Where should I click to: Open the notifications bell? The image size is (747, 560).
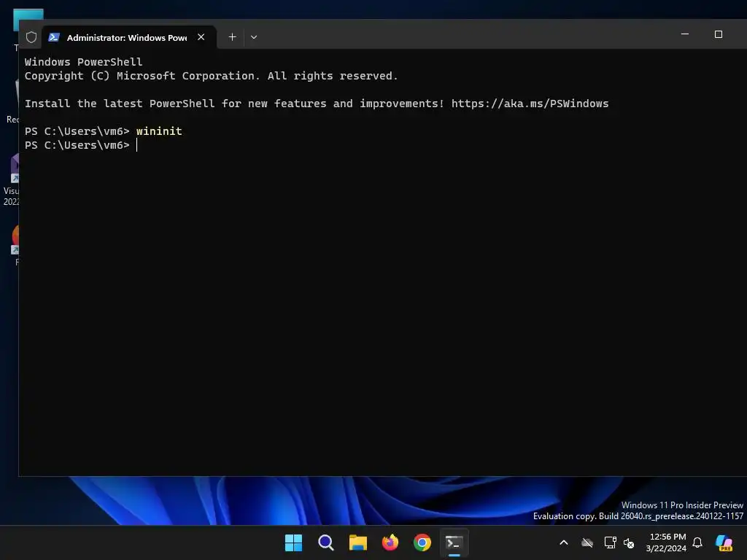pyautogui.click(x=697, y=542)
